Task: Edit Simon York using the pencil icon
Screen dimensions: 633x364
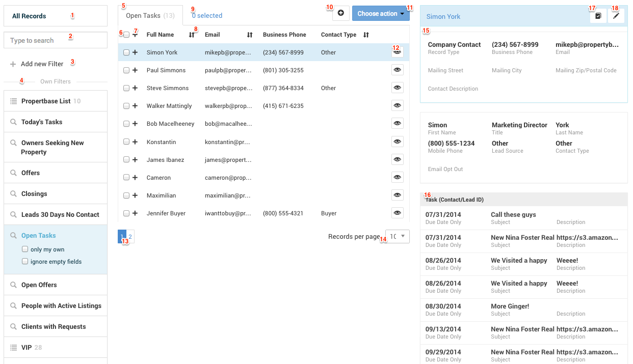Action: coord(616,15)
